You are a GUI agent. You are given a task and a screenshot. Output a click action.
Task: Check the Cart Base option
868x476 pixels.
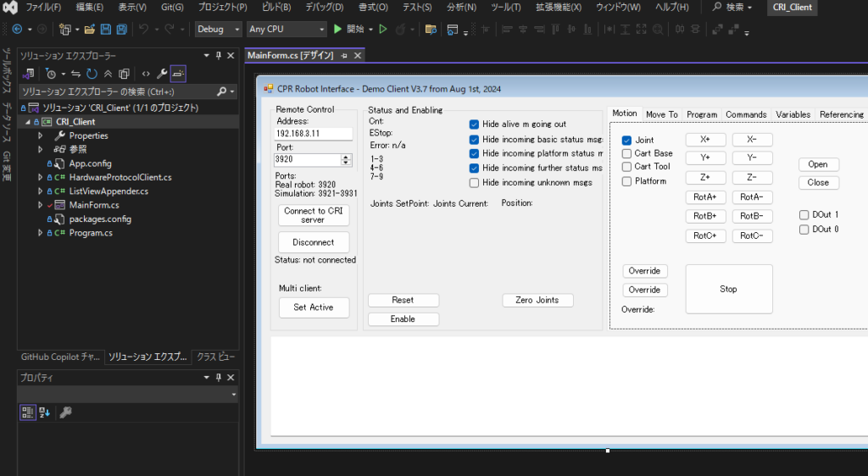[626, 153]
